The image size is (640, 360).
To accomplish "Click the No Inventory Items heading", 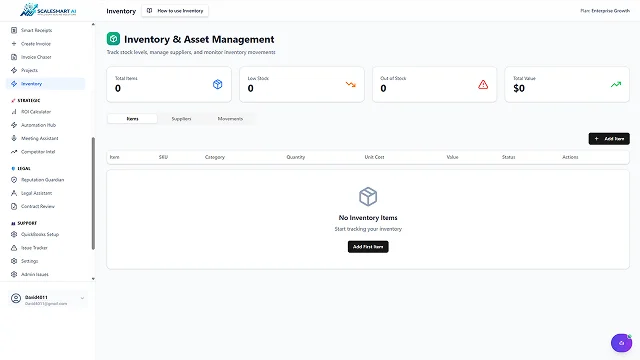I will [x=368, y=218].
